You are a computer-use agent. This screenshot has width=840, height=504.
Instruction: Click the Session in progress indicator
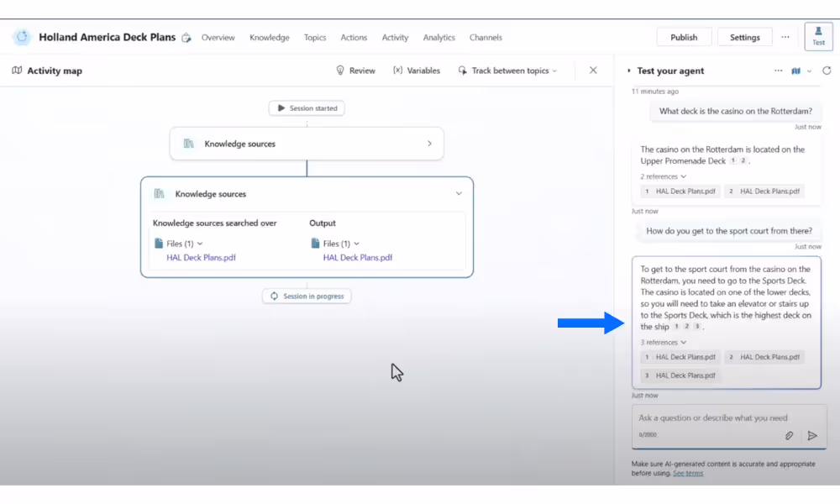coord(307,297)
